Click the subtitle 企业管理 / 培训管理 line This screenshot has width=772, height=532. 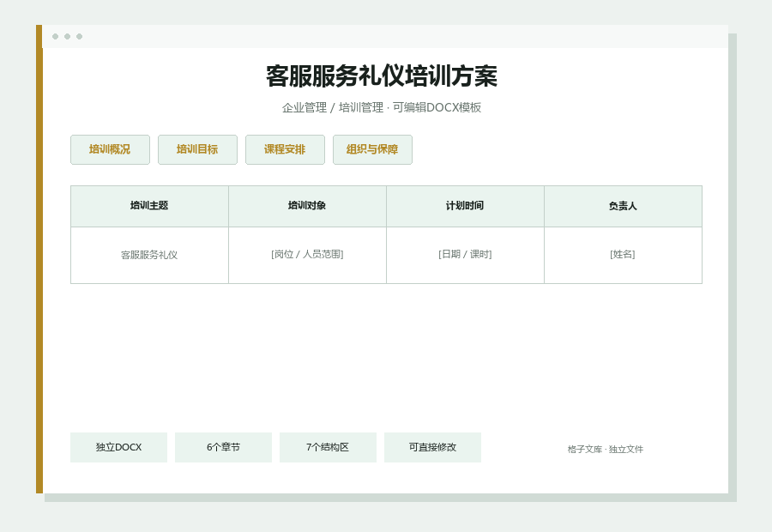point(382,107)
